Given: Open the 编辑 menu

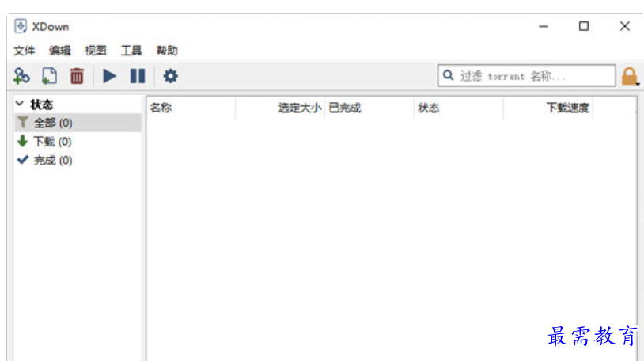Looking at the screenshot, I should coord(59,51).
